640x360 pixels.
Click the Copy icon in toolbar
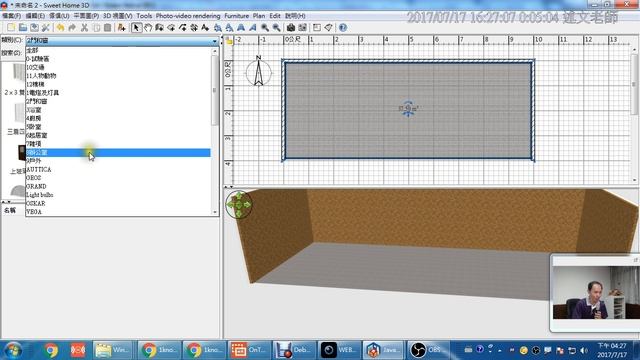coord(96,28)
